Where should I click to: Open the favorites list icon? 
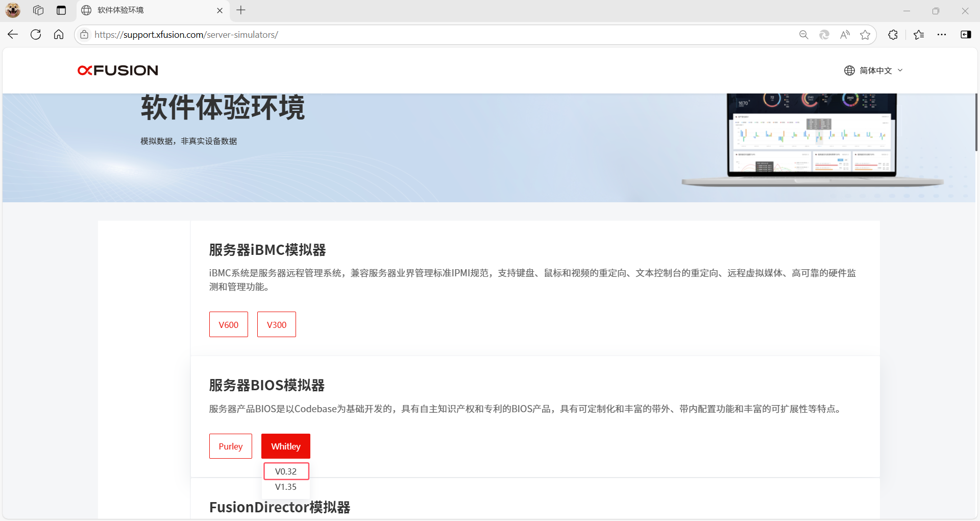tap(919, 35)
